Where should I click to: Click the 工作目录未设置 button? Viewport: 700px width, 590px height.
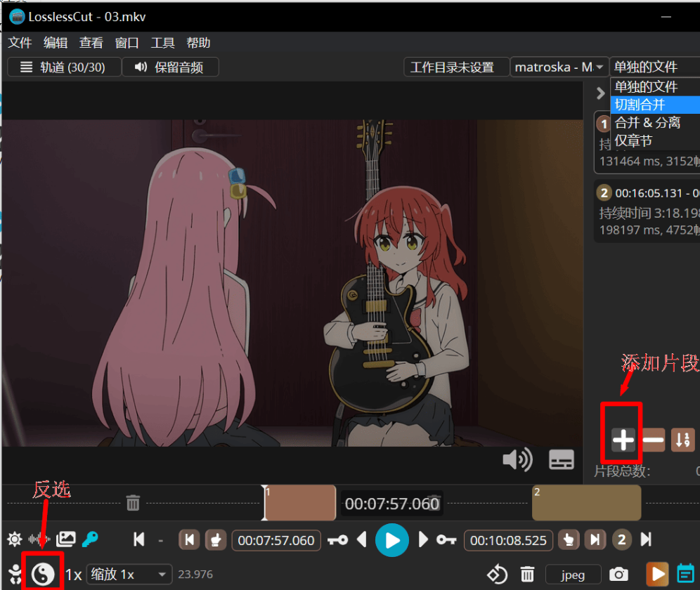point(452,67)
